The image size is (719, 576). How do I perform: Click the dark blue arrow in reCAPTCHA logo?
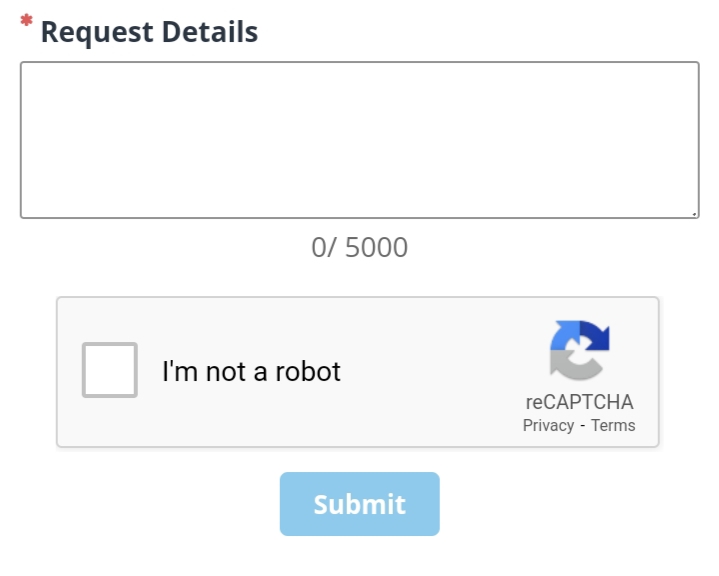pos(596,338)
